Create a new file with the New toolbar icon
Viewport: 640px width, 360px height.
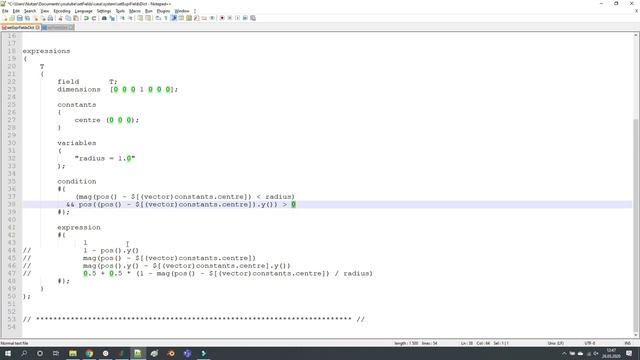(5, 18)
